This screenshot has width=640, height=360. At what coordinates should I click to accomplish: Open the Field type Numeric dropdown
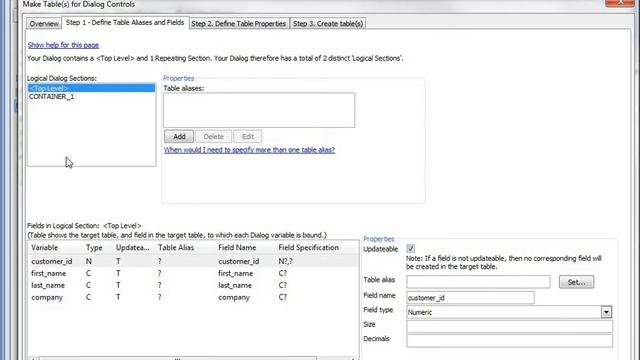tap(606, 312)
